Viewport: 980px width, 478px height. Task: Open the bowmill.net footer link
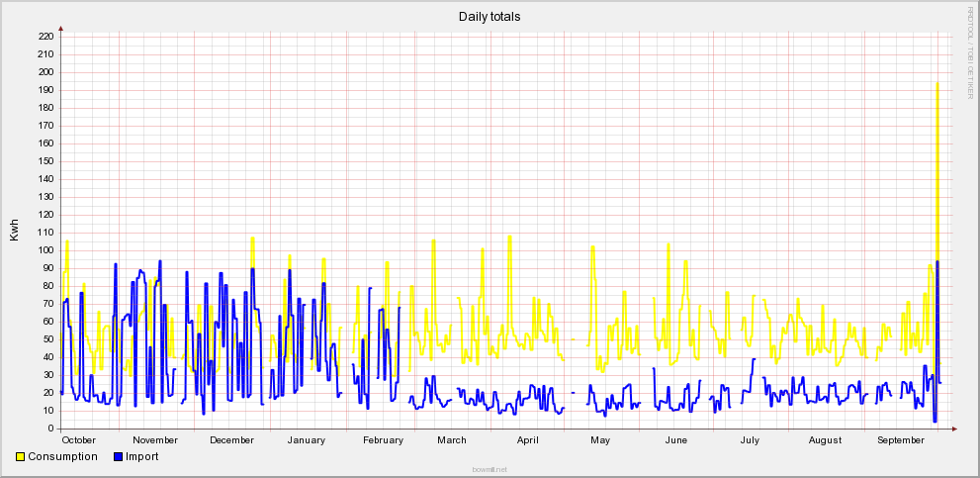pyautogui.click(x=490, y=470)
